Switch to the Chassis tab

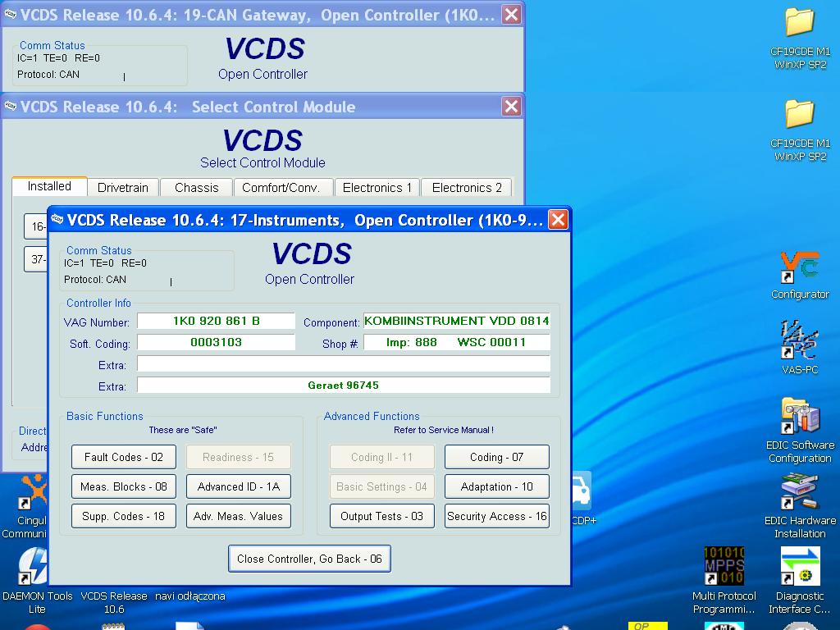pos(197,188)
